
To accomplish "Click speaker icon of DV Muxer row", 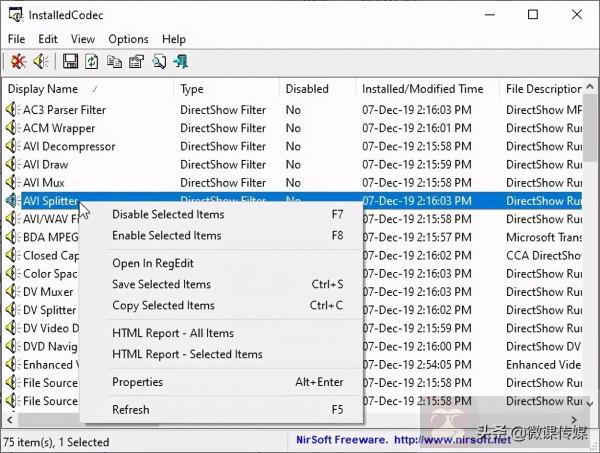I will click(13, 292).
